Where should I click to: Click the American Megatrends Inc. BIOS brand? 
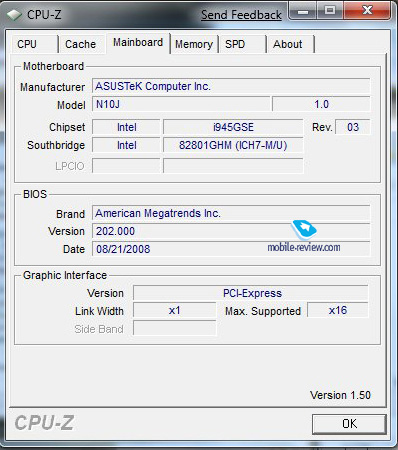(x=231, y=213)
